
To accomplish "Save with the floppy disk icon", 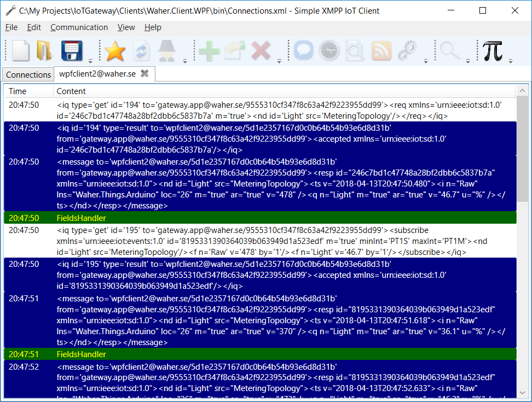I will click(x=71, y=51).
